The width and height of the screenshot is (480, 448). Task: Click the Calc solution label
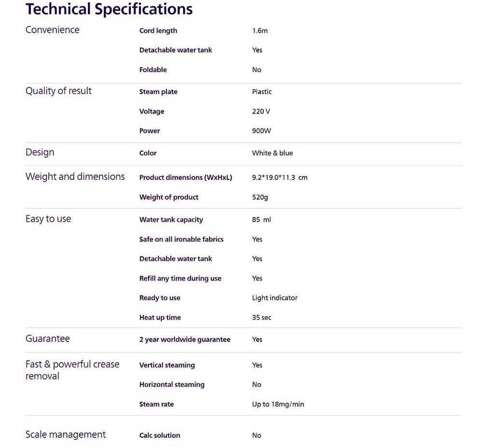(x=160, y=435)
